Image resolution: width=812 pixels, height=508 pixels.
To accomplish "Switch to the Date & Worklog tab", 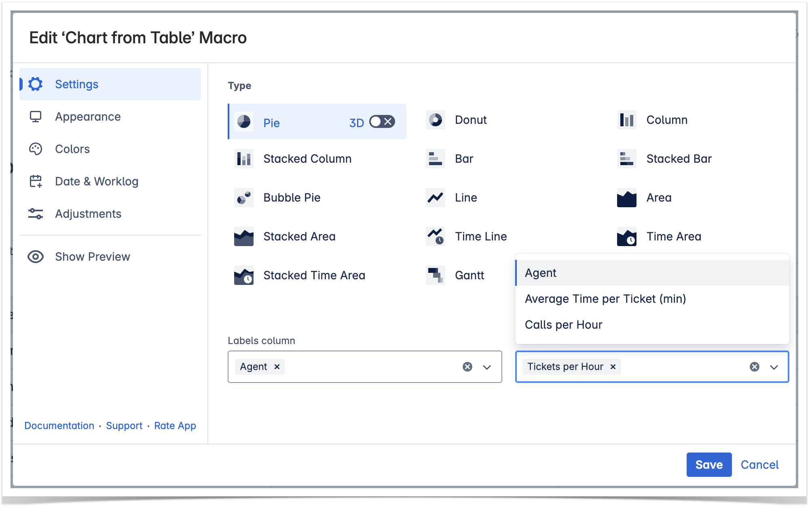I will point(96,181).
